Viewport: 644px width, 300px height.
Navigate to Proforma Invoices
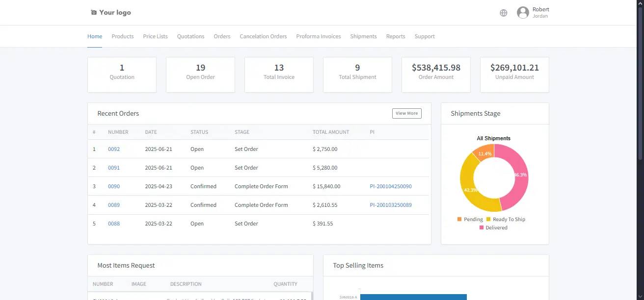pyautogui.click(x=318, y=36)
